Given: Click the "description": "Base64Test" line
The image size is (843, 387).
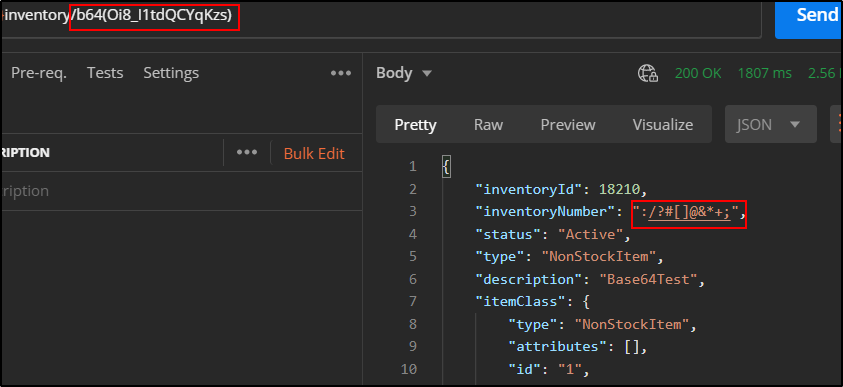Looking at the screenshot, I should coord(590,280).
